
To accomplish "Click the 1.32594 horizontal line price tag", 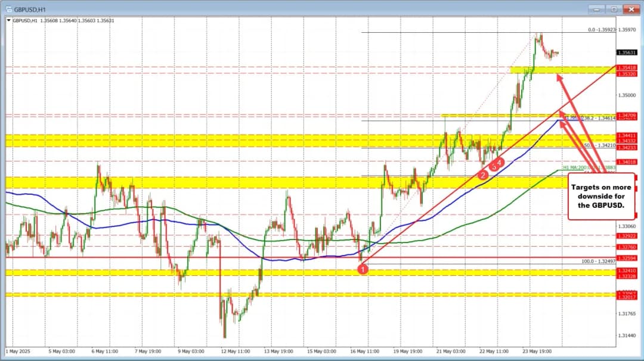I will [x=628, y=258].
